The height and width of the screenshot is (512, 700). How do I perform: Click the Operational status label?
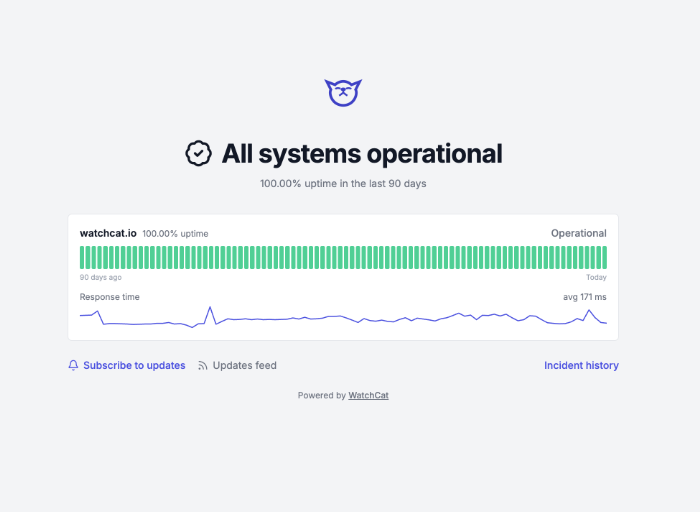[579, 233]
